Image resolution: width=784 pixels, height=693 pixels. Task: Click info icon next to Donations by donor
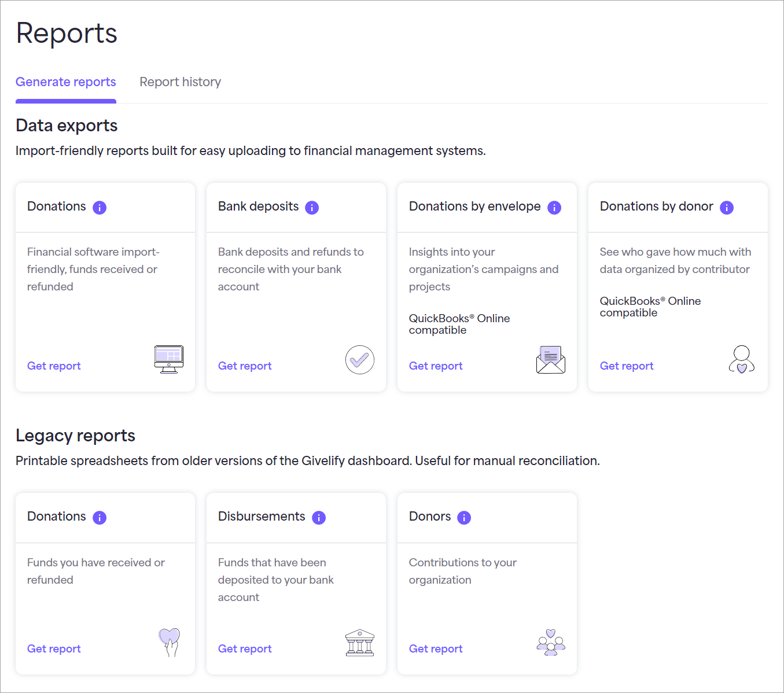(727, 207)
